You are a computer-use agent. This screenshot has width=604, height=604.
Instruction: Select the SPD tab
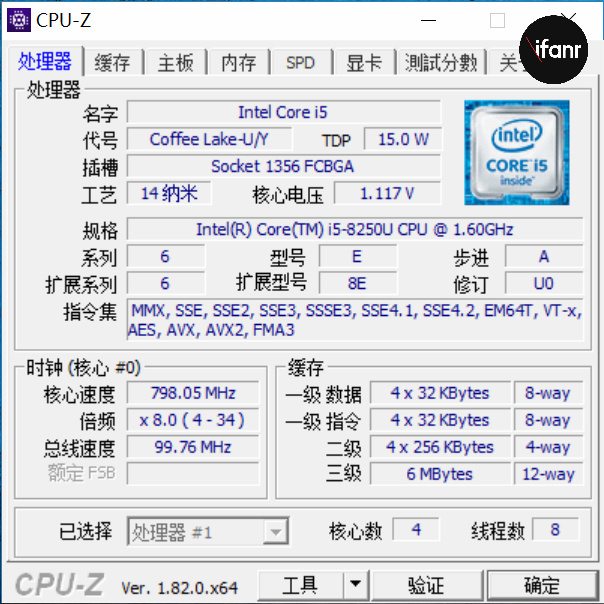point(301,62)
